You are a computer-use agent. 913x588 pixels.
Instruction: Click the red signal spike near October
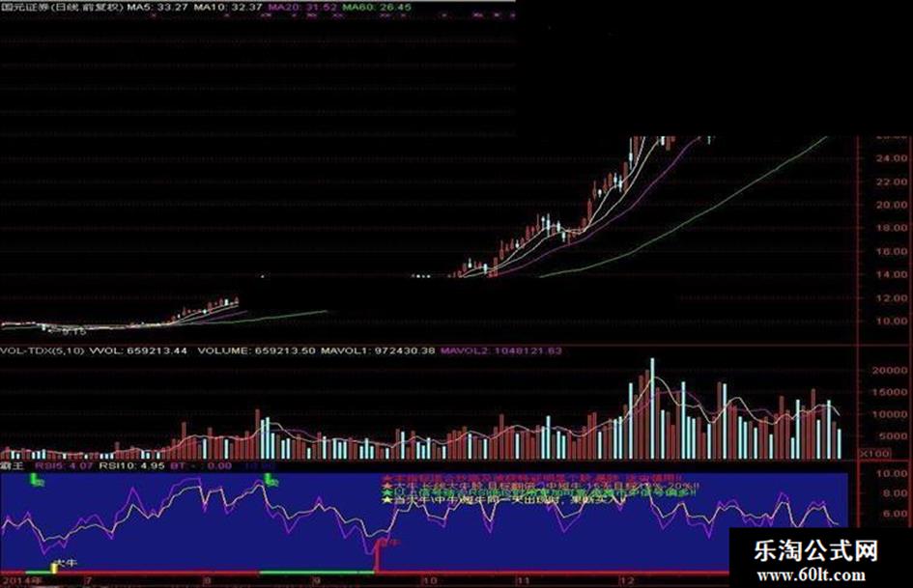click(377, 555)
